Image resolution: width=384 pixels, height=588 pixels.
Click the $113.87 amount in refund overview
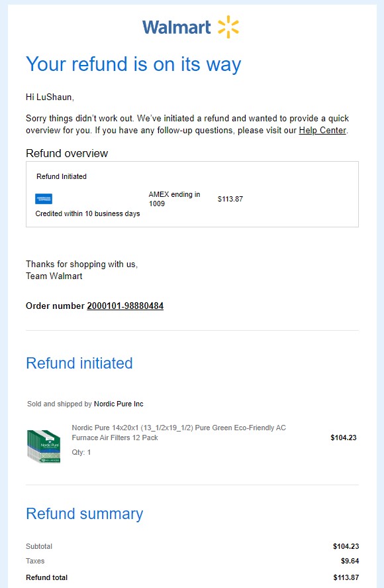(x=230, y=199)
